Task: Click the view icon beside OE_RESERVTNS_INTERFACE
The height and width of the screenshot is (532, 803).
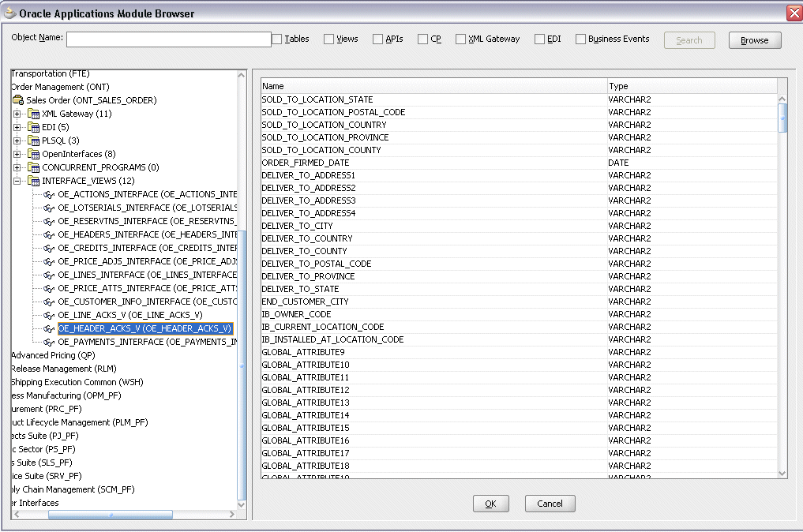Action: pos(49,221)
